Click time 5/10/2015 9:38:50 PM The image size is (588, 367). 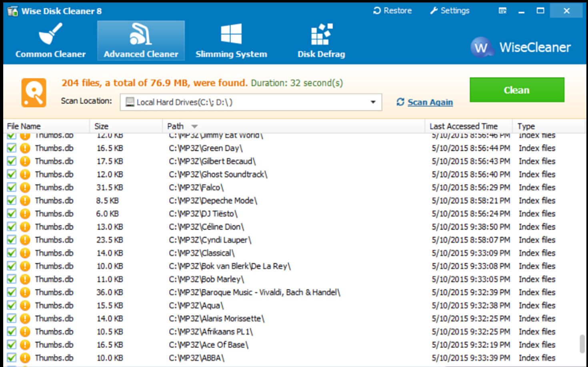click(x=471, y=227)
